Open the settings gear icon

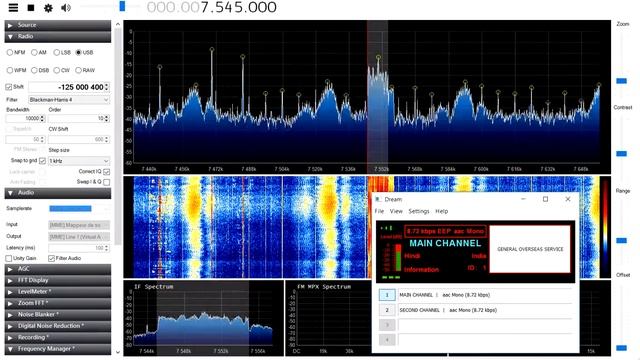[48, 8]
